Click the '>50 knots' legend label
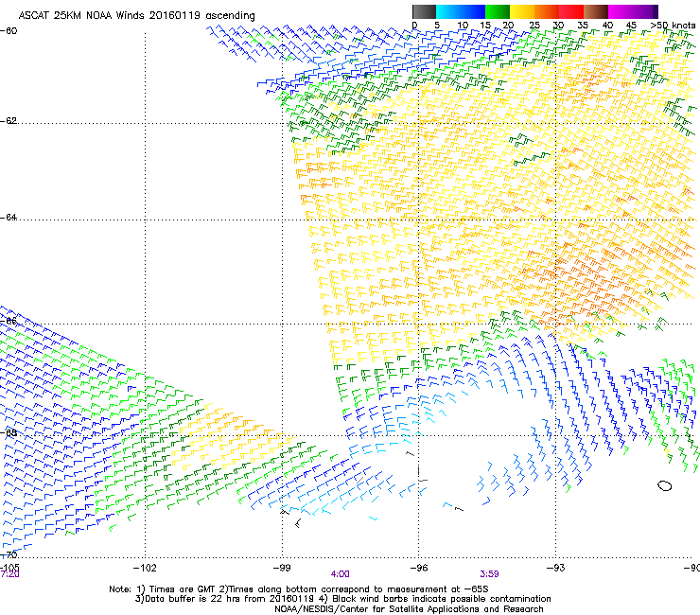This screenshot has height=615, width=700. coord(674,26)
